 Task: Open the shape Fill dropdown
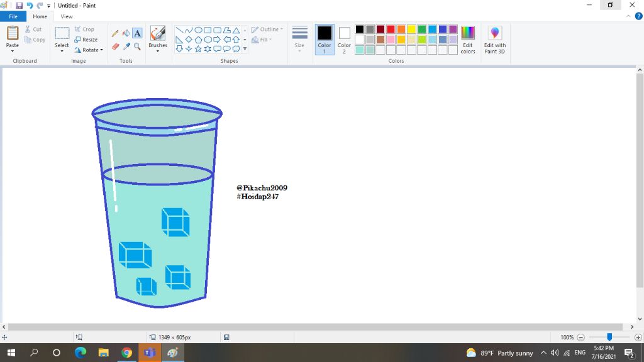pos(262,40)
